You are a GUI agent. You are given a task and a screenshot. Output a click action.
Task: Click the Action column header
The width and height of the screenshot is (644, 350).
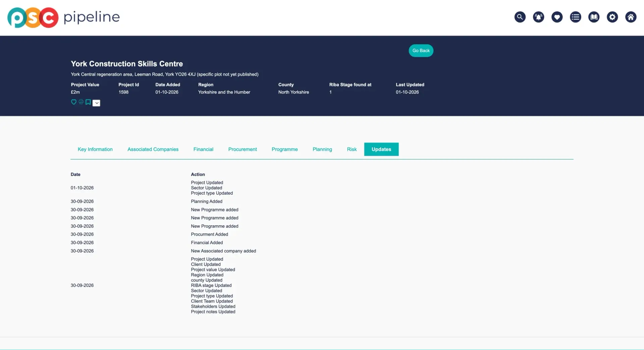click(x=198, y=174)
